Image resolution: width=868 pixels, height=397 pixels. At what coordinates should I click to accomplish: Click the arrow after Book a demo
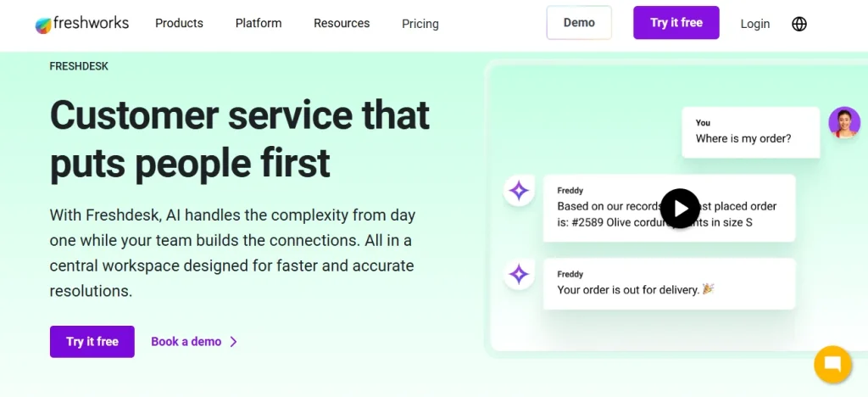[234, 342]
